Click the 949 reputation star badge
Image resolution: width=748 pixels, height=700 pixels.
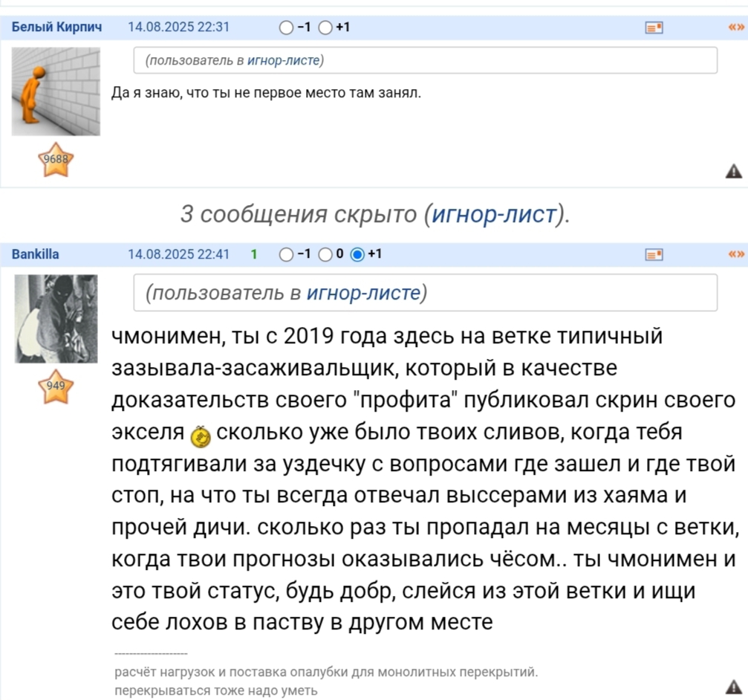(56, 387)
